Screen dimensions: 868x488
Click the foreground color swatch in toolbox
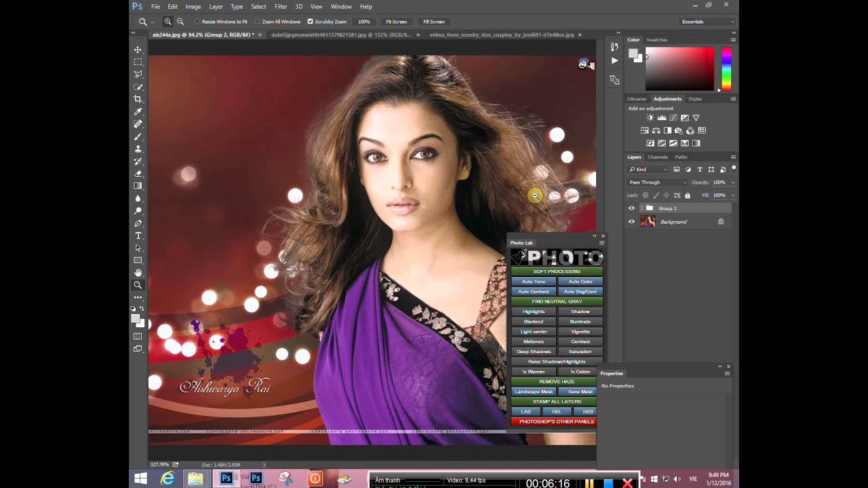136,318
